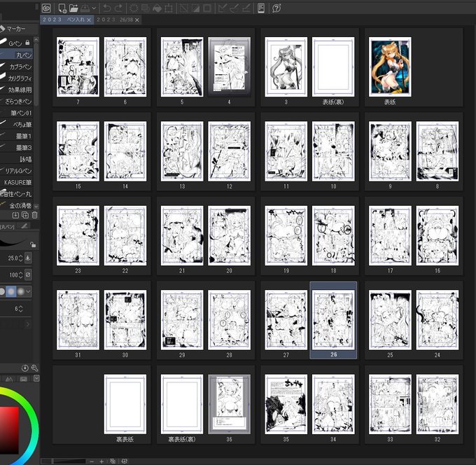Click the stabilization 6 stepper arrows
Screen dimensions: 476x465
coord(20,309)
